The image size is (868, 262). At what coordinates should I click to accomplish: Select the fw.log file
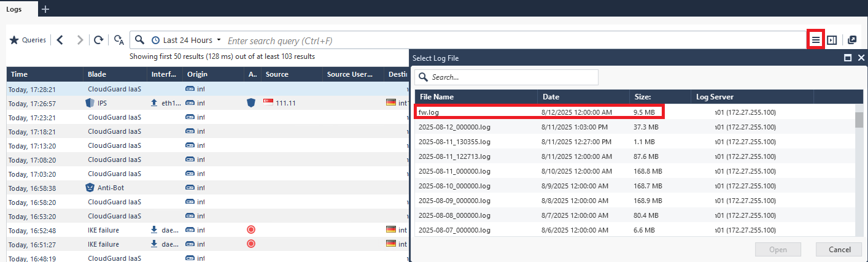pos(635,112)
